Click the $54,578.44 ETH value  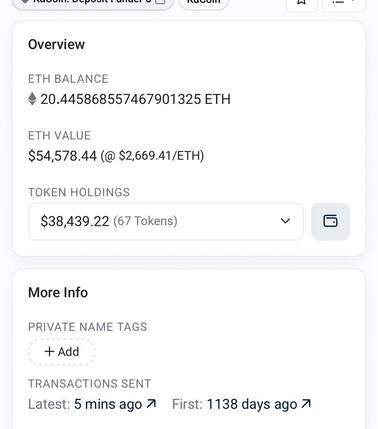pos(62,156)
